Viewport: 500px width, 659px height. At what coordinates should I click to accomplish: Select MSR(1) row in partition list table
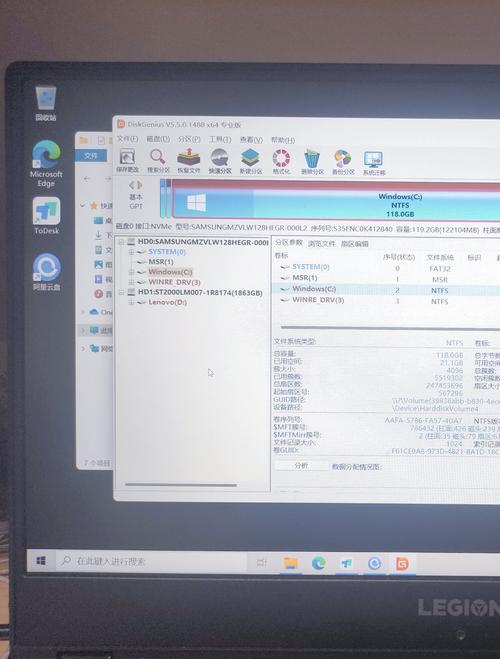click(387, 278)
